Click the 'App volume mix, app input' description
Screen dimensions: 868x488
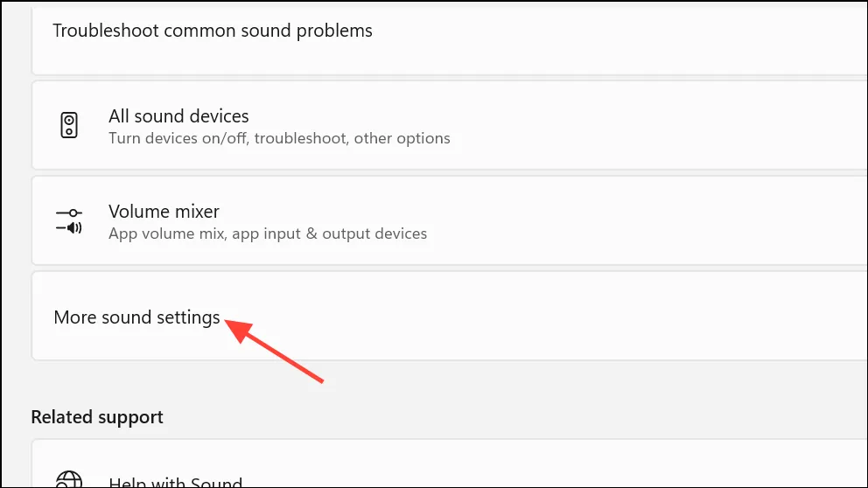(x=268, y=234)
